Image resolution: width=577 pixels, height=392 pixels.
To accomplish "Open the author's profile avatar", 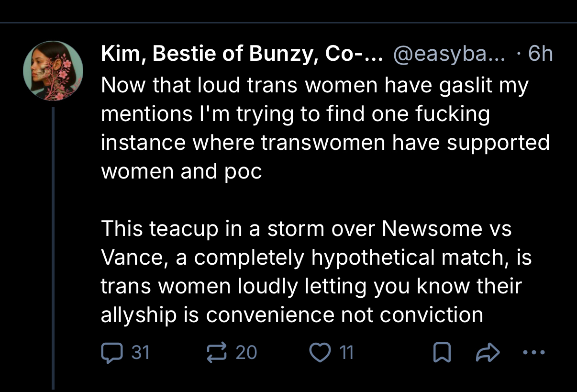I will click(x=53, y=70).
